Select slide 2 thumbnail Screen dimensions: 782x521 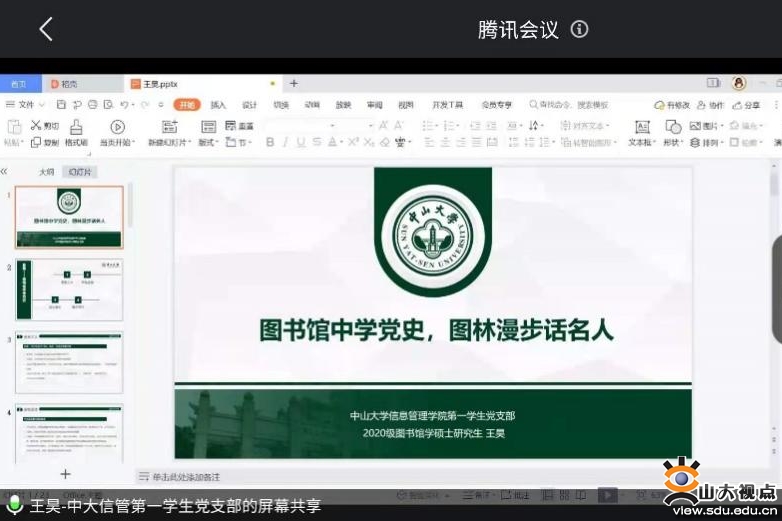69,290
